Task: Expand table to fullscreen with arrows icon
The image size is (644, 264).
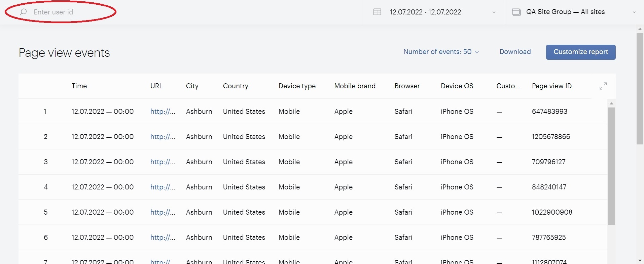Action: [603, 86]
